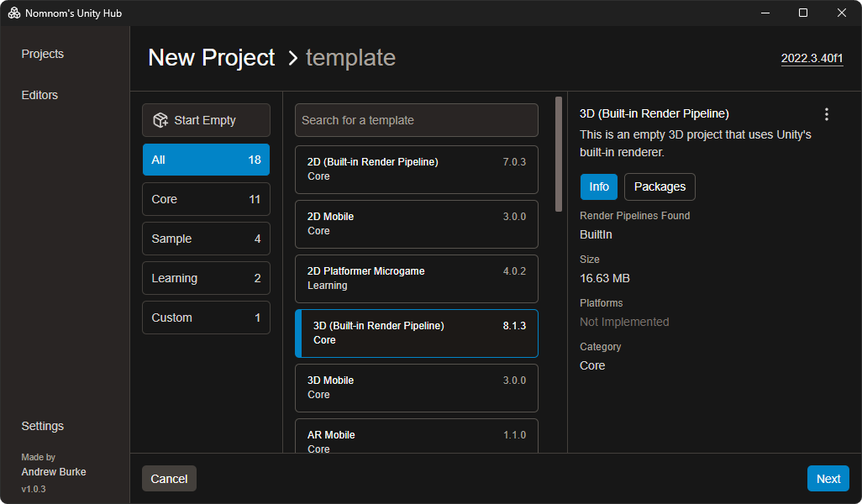
Task: Click the template list scrollbar
Action: click(559, 155)
